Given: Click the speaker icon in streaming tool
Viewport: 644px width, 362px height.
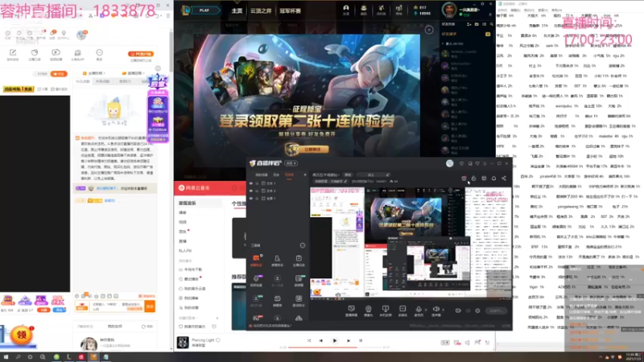Looking at the screenshot, I should coord(436,310).
